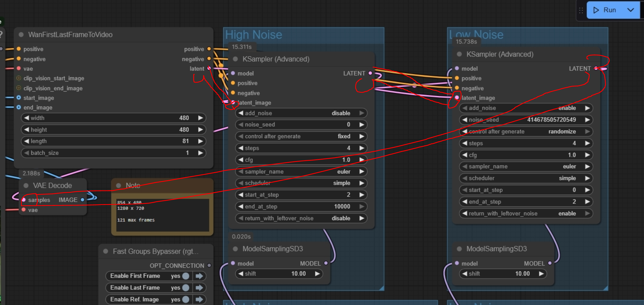644x305 pixels.
Task: Open control after generate randomize dropdown
Action: point(526,131)
